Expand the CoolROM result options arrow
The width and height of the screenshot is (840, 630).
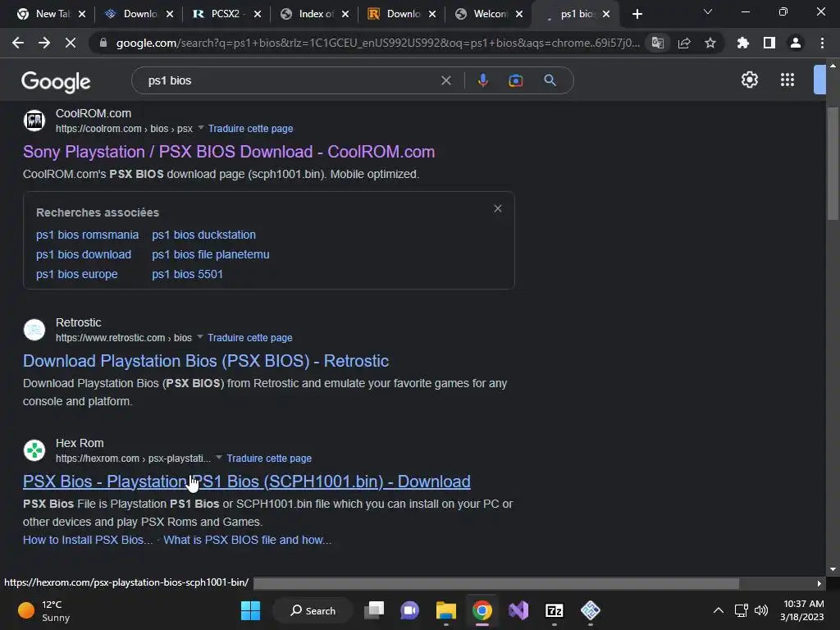click(200, 127)
